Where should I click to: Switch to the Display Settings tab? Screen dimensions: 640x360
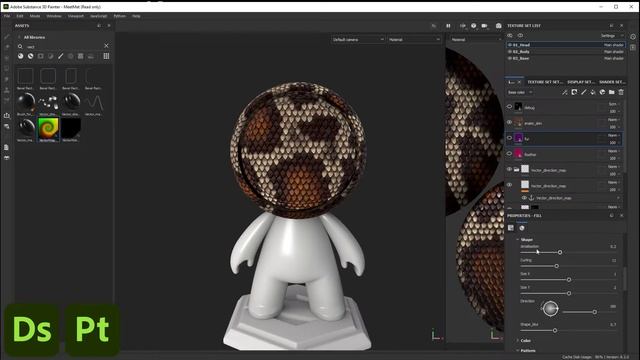click(581, 82)
